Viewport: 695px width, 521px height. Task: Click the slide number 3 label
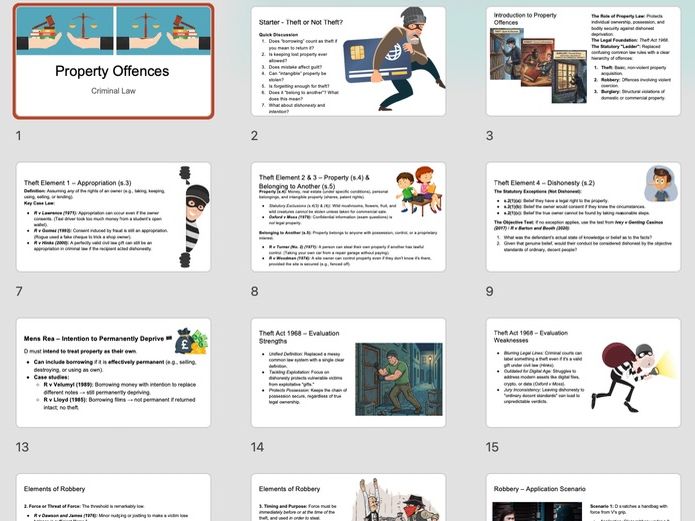point(489,136)
